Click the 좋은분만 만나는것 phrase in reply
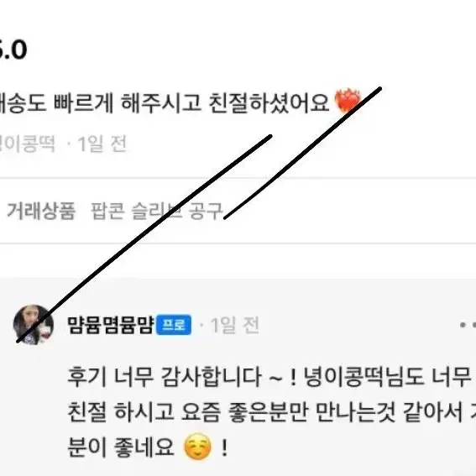This screenshot has height=476, width=476. coord(312,412)
